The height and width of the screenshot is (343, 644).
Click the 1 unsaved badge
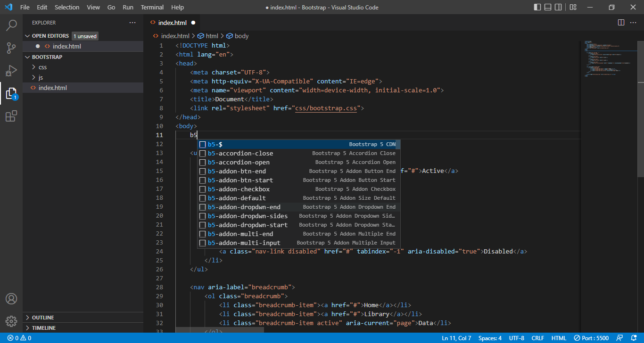point(85,36)
